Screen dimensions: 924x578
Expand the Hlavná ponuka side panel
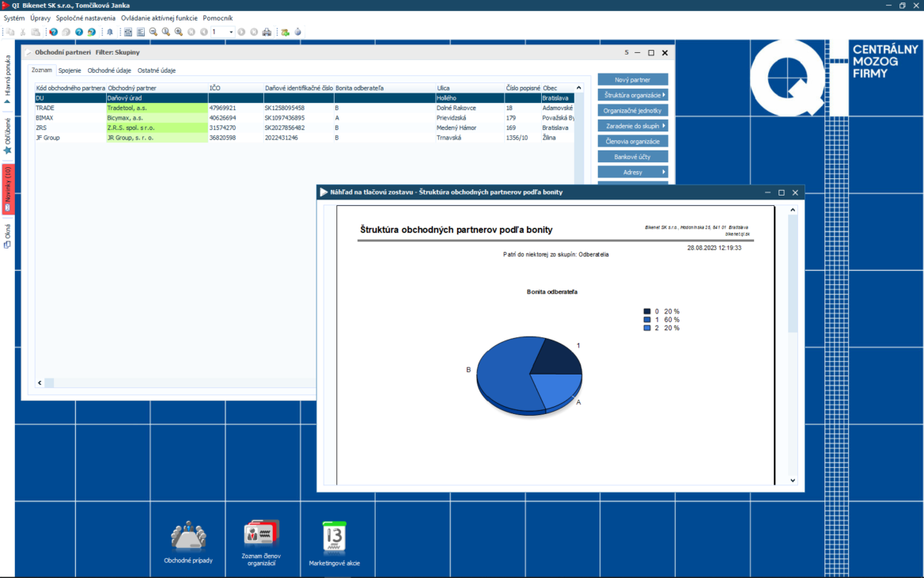tap(8, 79)
